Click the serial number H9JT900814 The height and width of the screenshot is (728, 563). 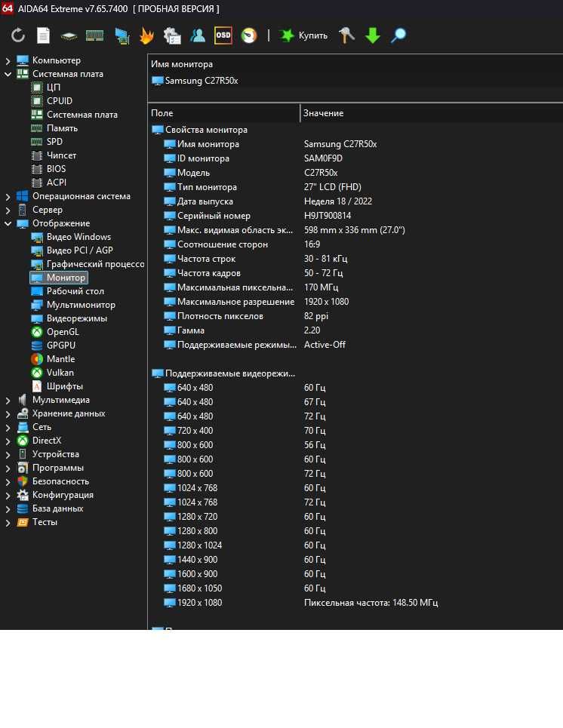pos(328,216)
